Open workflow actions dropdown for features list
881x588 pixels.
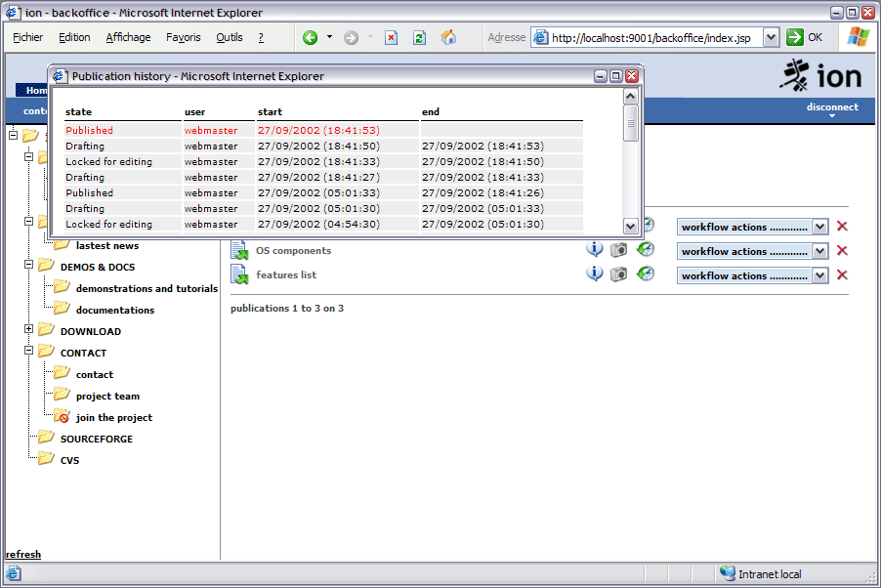point(752,276)
